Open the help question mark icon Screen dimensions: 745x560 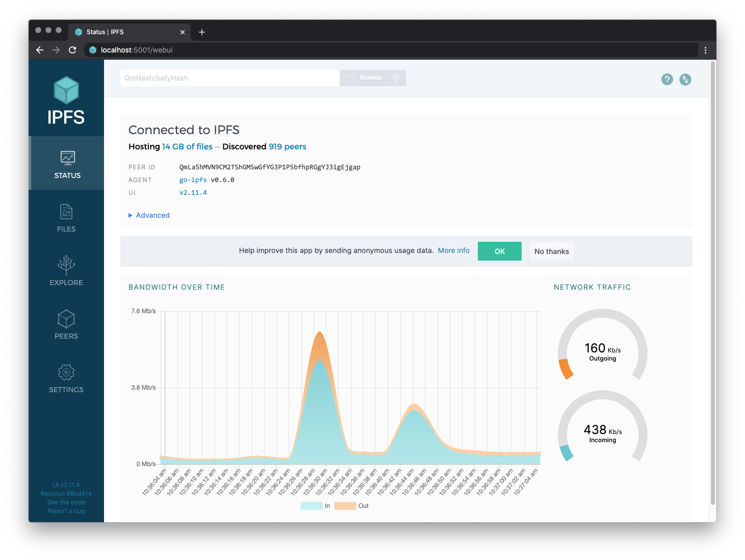(667, 80)
